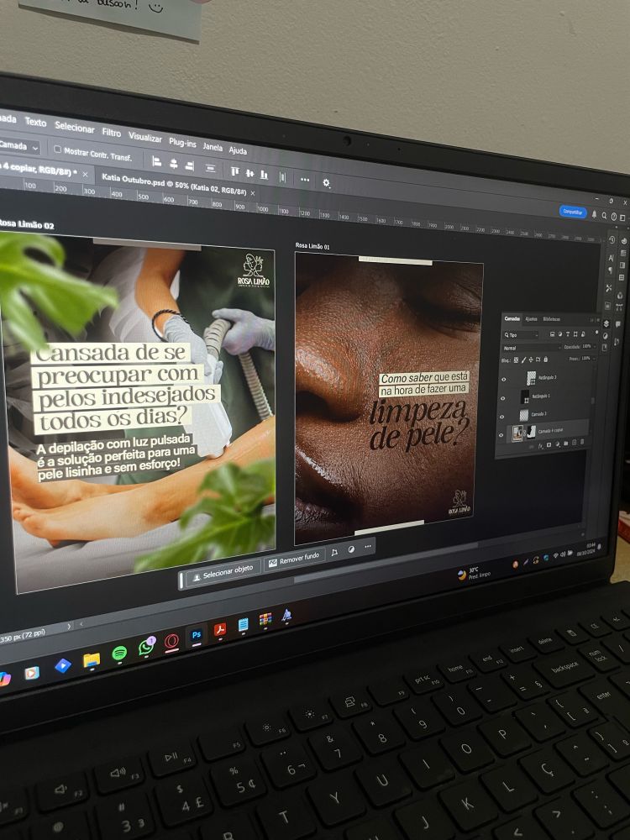Open Layers panel icon in side dock

[606, 323]
